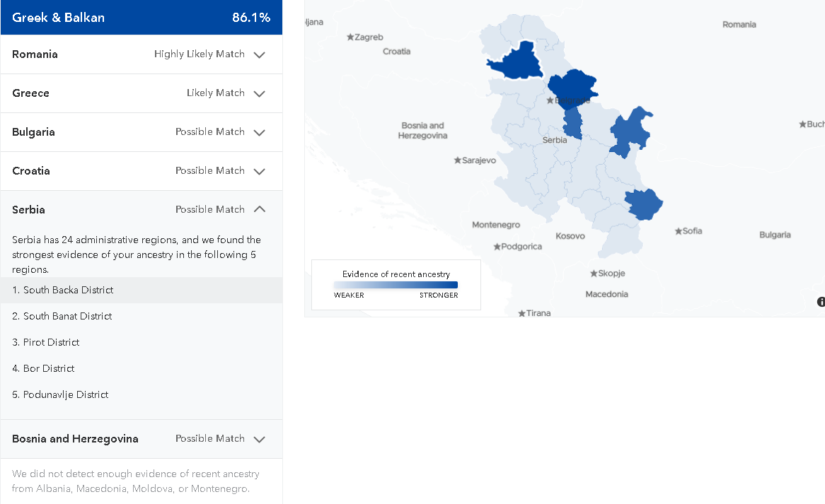Click the Sarajevo star marker on map

tap(457, 160)
